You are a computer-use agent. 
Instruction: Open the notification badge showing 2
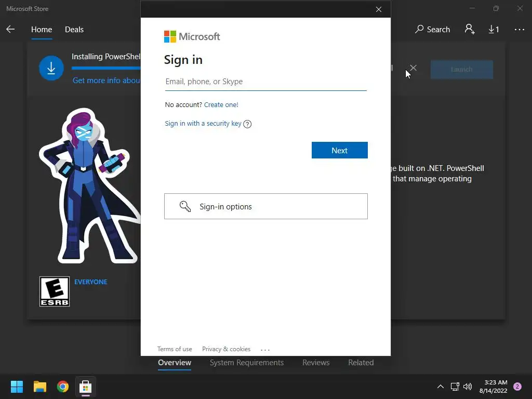click(517, 387)
